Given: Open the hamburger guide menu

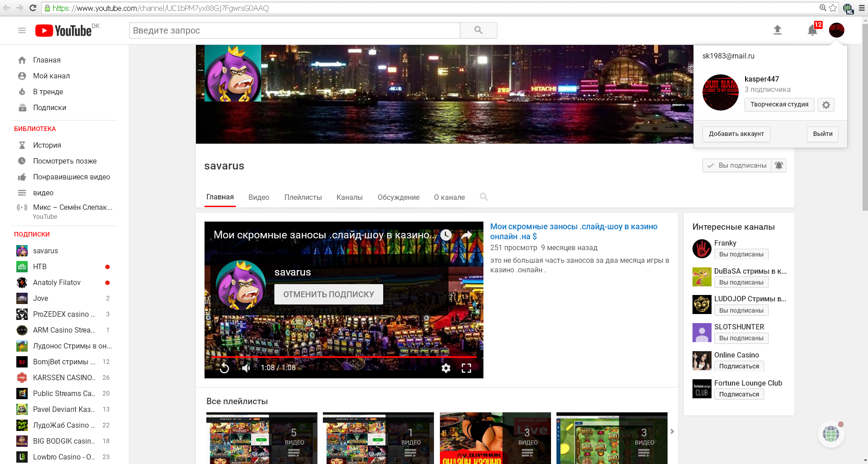Looking at the screenshot, I should 22,30.
